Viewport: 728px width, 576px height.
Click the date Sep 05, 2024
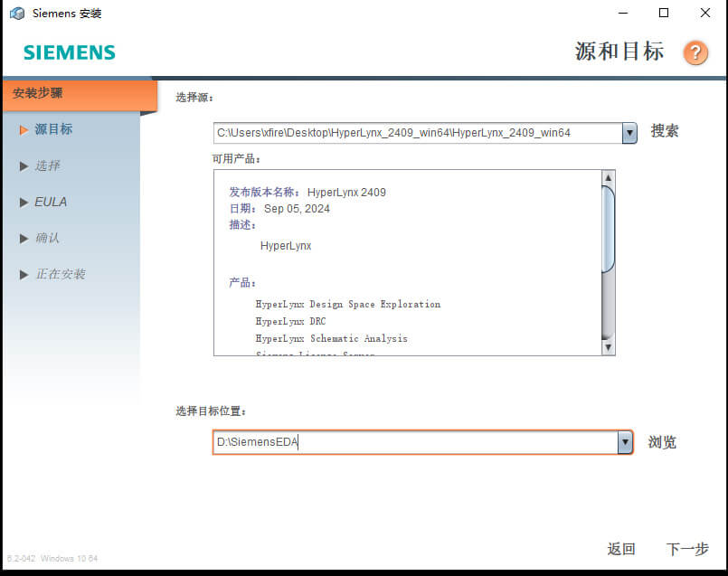click(x=298, y=209)
